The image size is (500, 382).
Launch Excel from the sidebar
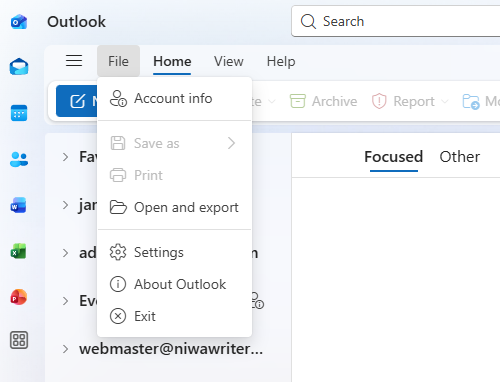tap(18, 251)
